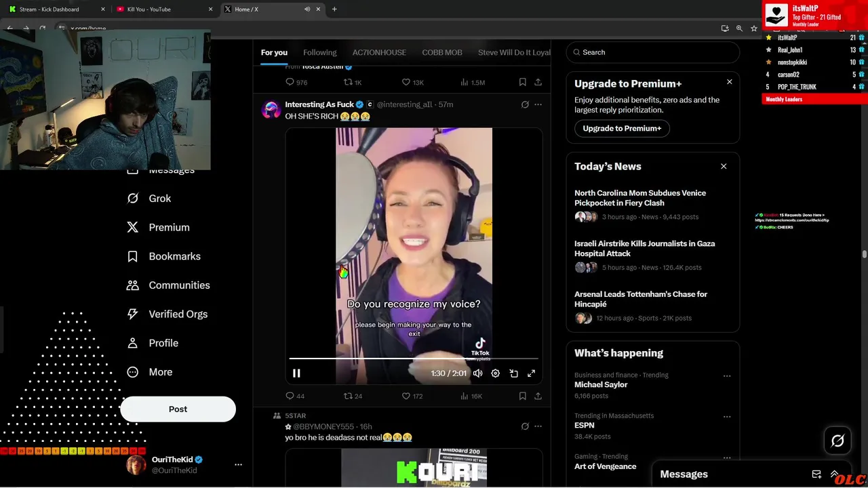The image size is (868, 488).
Task: Close the Today's News panel
Action: [x=724, y=166]
